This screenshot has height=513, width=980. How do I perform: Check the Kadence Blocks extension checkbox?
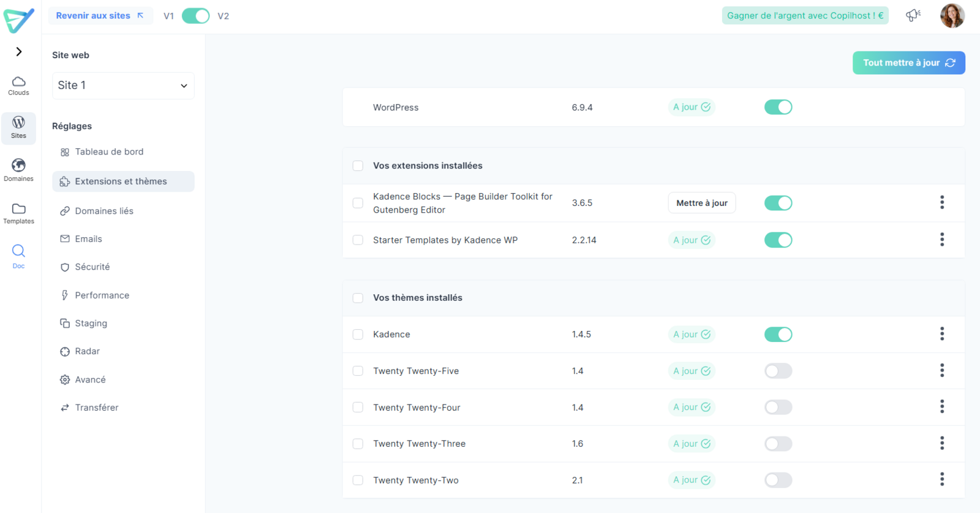358,203
